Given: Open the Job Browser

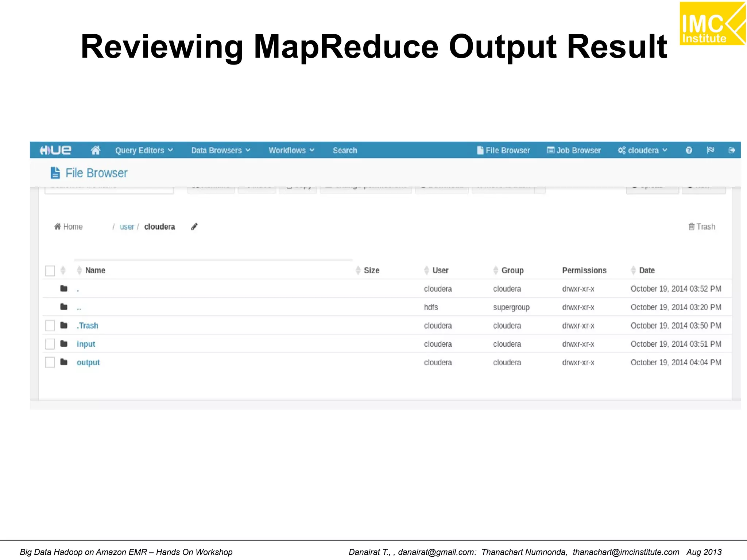Looking at the screenshot, I should [574, 151].
